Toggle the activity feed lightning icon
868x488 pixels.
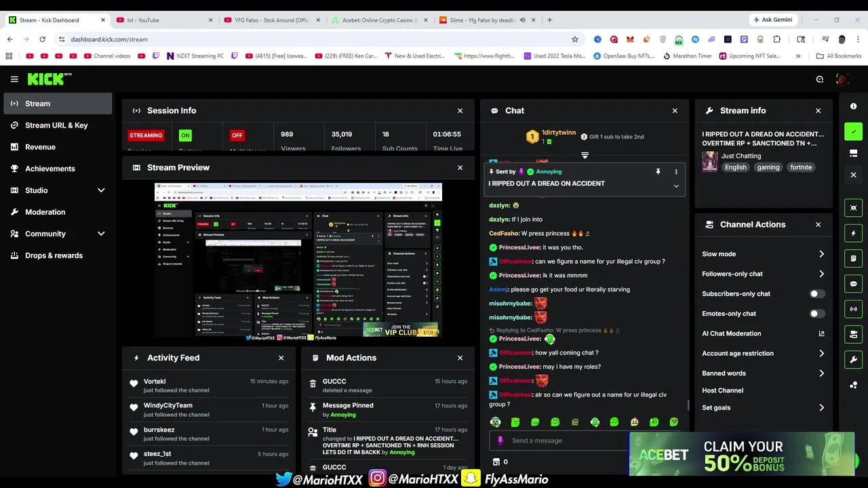click(853, 233)
